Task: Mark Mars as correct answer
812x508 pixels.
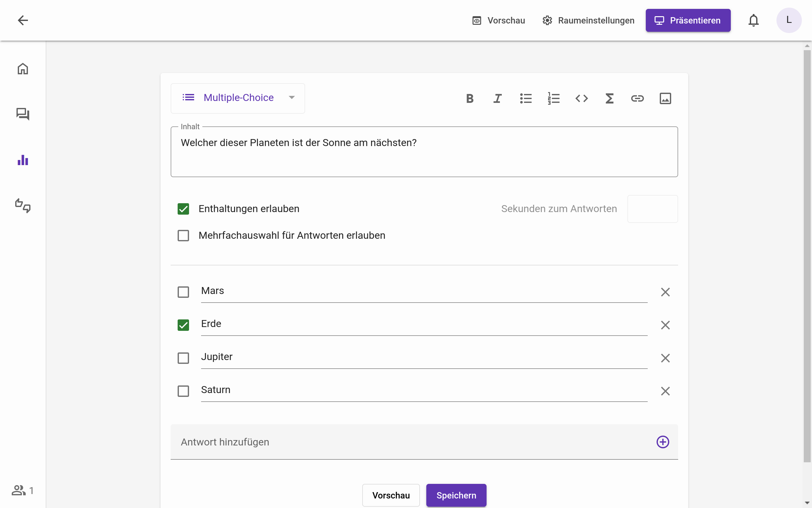Action: [183, 292]
